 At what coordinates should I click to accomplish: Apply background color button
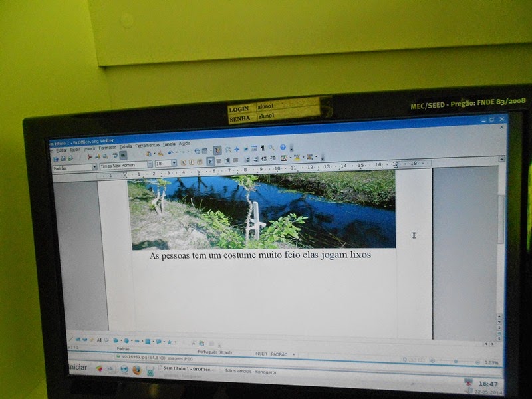tap(309, 157)
